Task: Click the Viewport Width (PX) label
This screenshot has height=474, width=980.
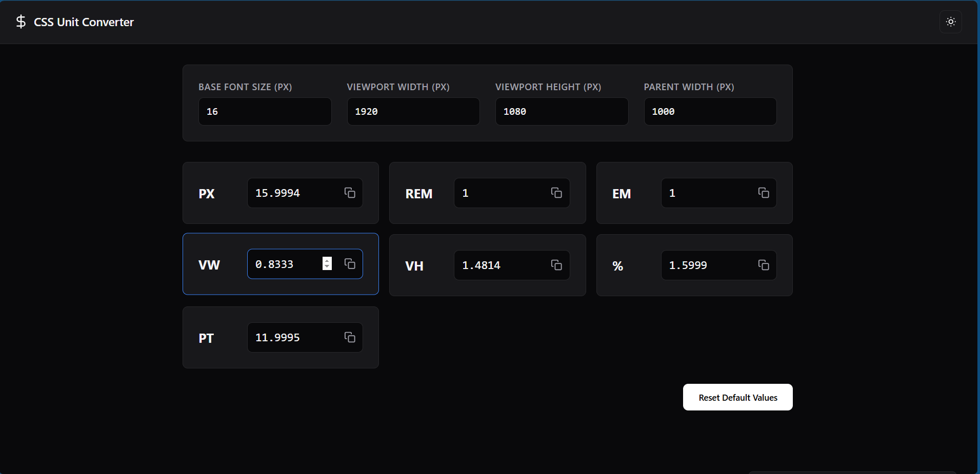Action: click(398, 87)
